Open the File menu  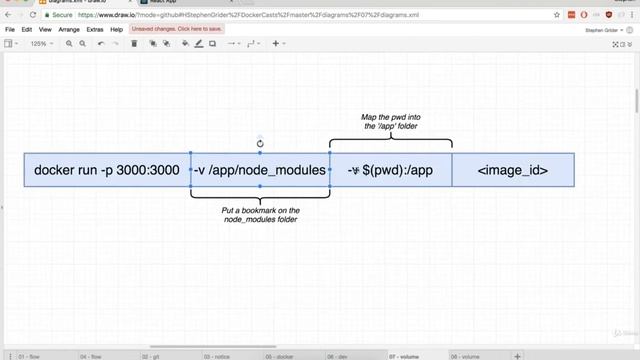pos(10,29)
